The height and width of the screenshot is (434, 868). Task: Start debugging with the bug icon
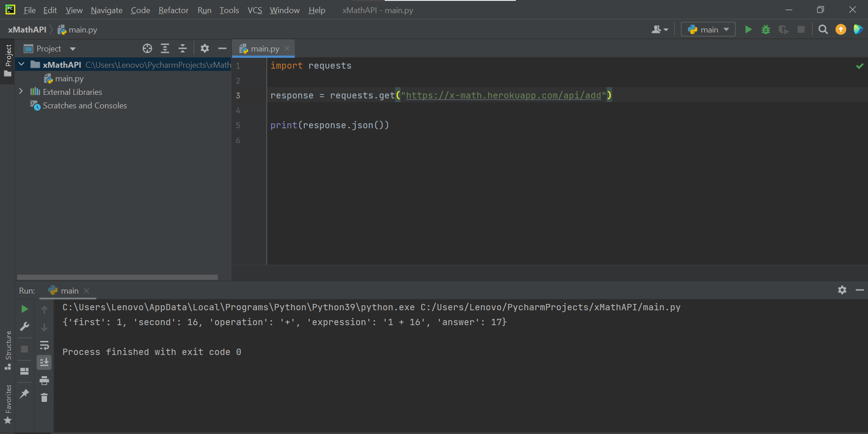pyautogui.click(x=766, y=29)
